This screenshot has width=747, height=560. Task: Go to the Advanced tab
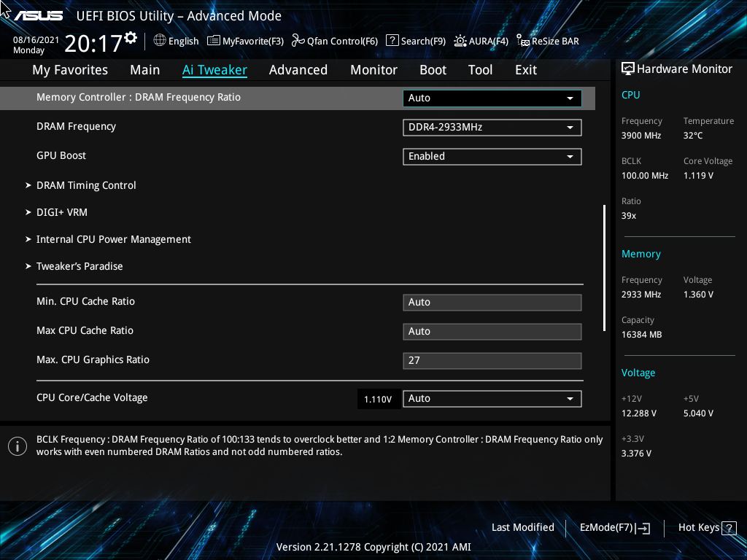pos(298,70)
